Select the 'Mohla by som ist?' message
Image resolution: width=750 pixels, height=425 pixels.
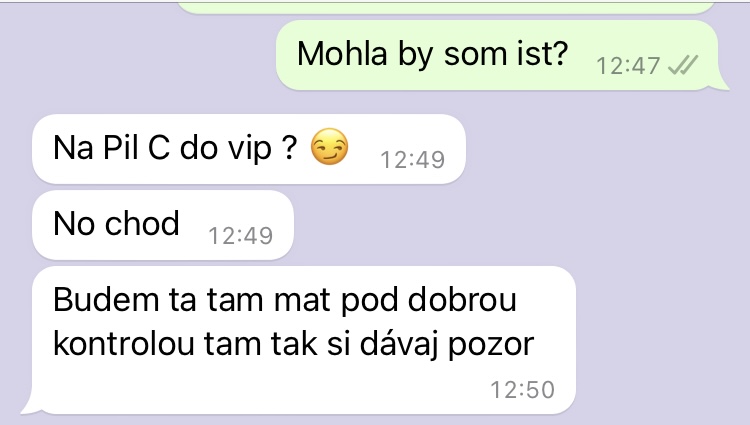coord(497,55)
